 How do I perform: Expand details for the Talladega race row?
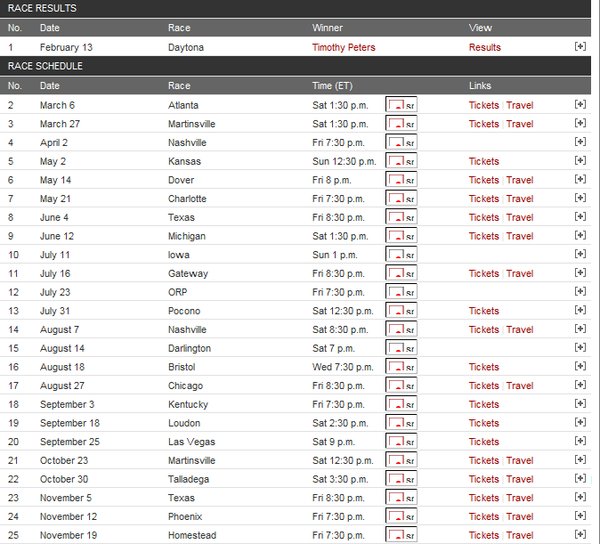coord(580,478)
